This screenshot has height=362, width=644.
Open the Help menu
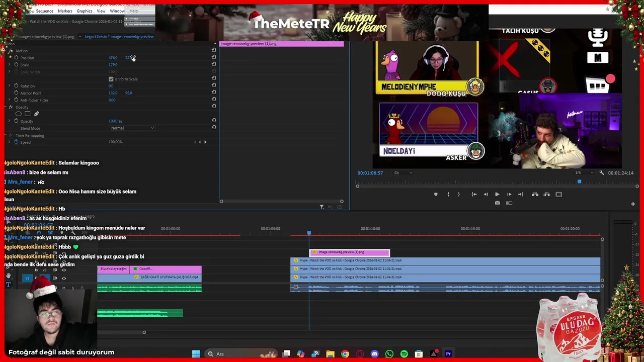click(133, 11)
